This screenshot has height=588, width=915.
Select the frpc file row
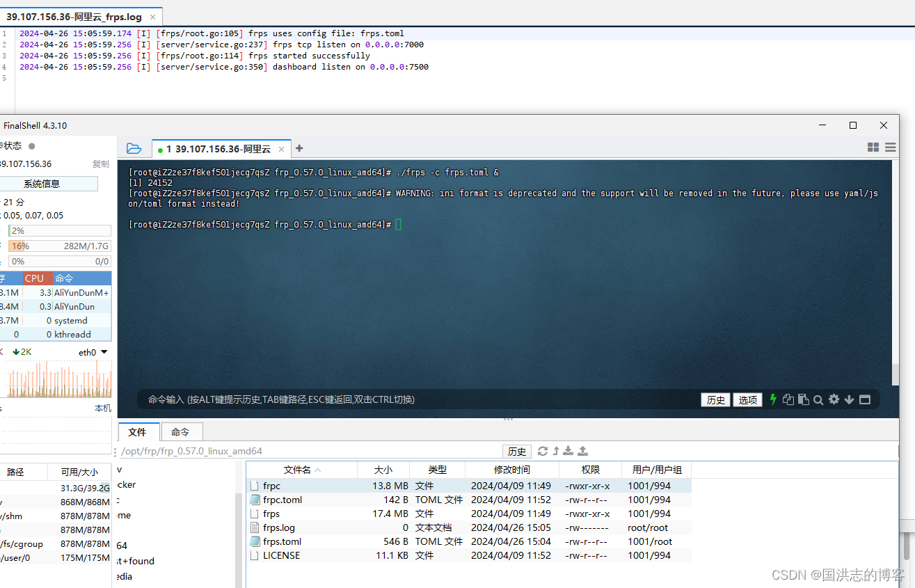pos(469,486)
